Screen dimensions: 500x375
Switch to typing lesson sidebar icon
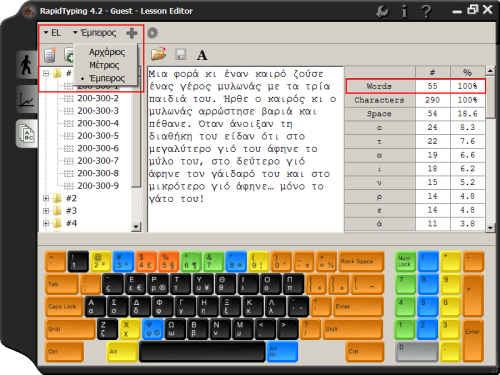click(x=26, y=65)
